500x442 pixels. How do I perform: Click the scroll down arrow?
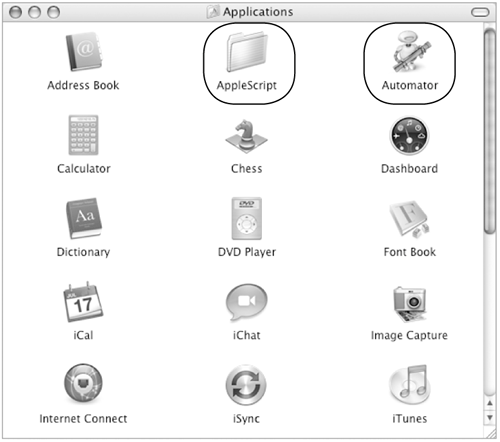point(490,417)
